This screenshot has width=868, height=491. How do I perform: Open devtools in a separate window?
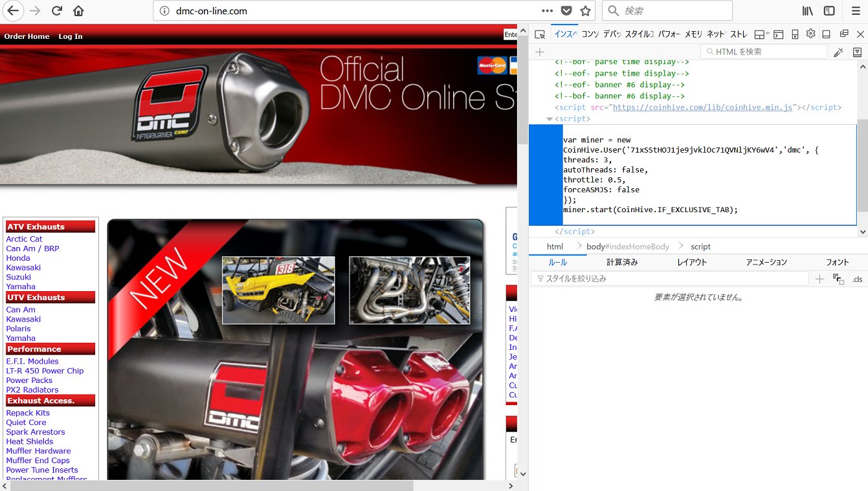click(843, 34)
